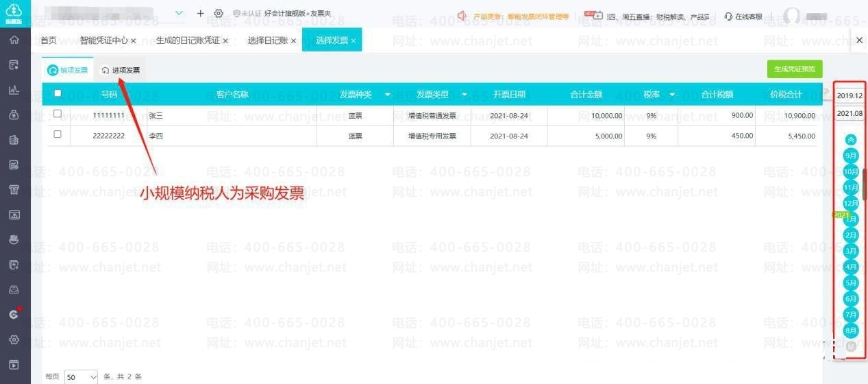Click the sidebar icon with red notification dot
Viewport: 868px width, 384px height.
(14, 314)
